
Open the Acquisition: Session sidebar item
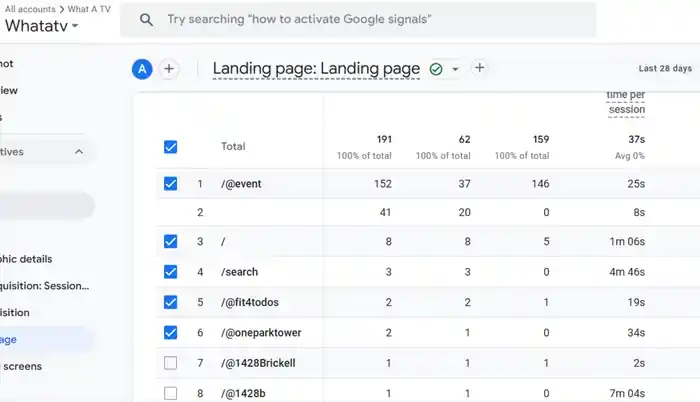click(44, 286)
